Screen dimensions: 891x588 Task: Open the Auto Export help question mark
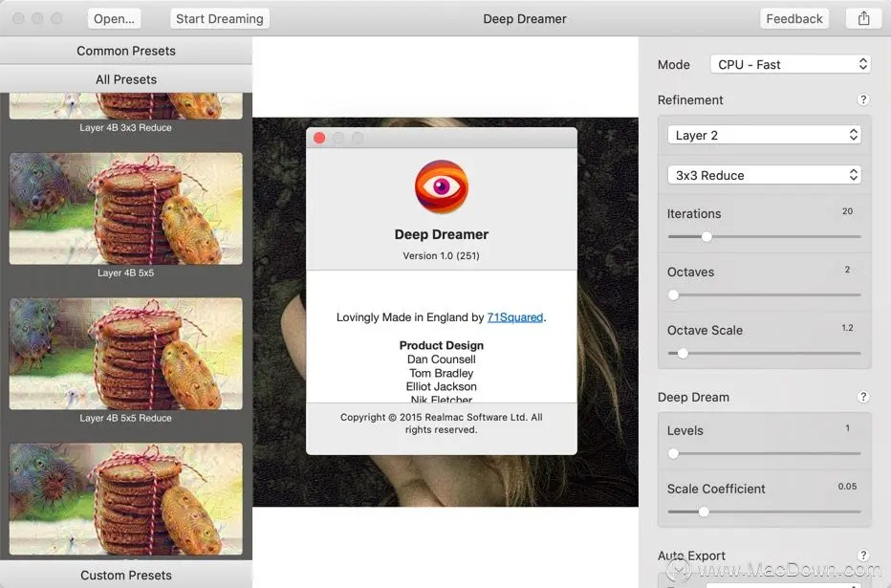pos(863,555)
